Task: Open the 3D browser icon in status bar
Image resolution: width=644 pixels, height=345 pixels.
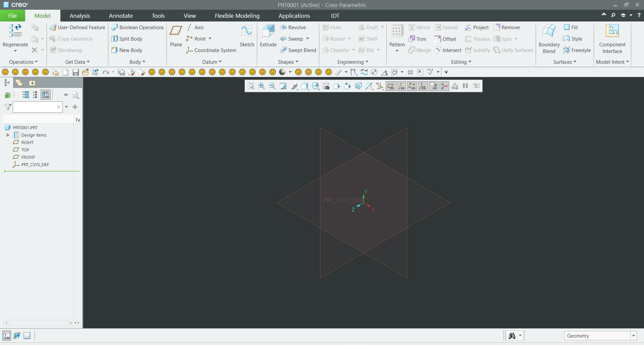Action: (x=17, y=336)
